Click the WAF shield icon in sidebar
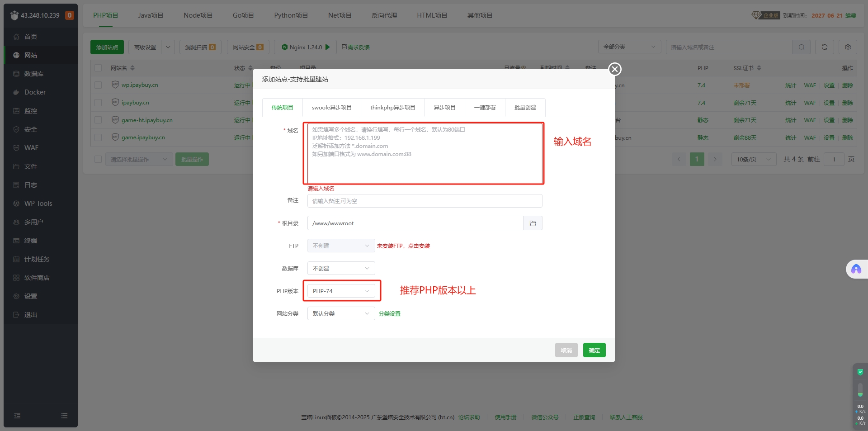868x431 pixels. pos(16,148)
